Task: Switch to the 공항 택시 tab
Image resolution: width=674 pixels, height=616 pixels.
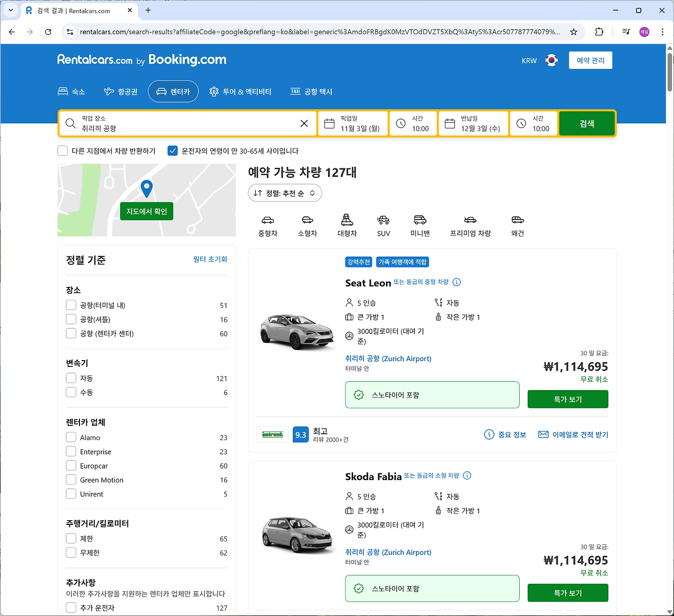Action: pyautogui.click(x=311, y=92)
